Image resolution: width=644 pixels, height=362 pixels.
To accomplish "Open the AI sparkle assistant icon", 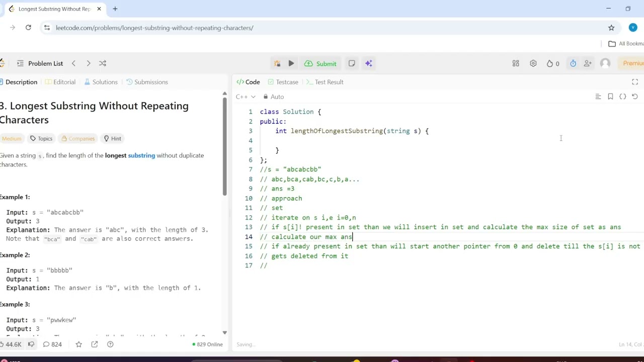I will [x=369, y=63].
